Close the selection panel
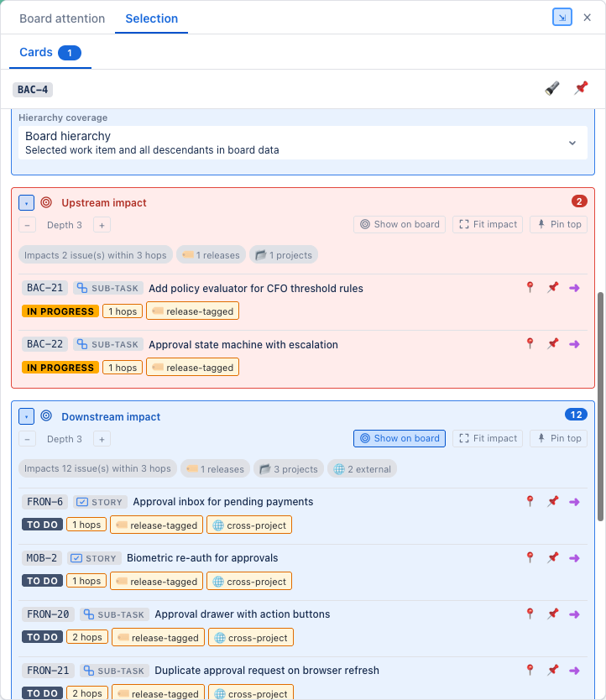 (x=588, y=18)
